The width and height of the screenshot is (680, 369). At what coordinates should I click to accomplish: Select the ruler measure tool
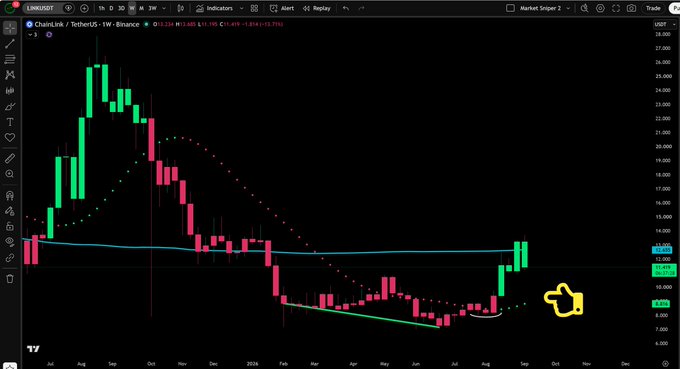point(10,158)
